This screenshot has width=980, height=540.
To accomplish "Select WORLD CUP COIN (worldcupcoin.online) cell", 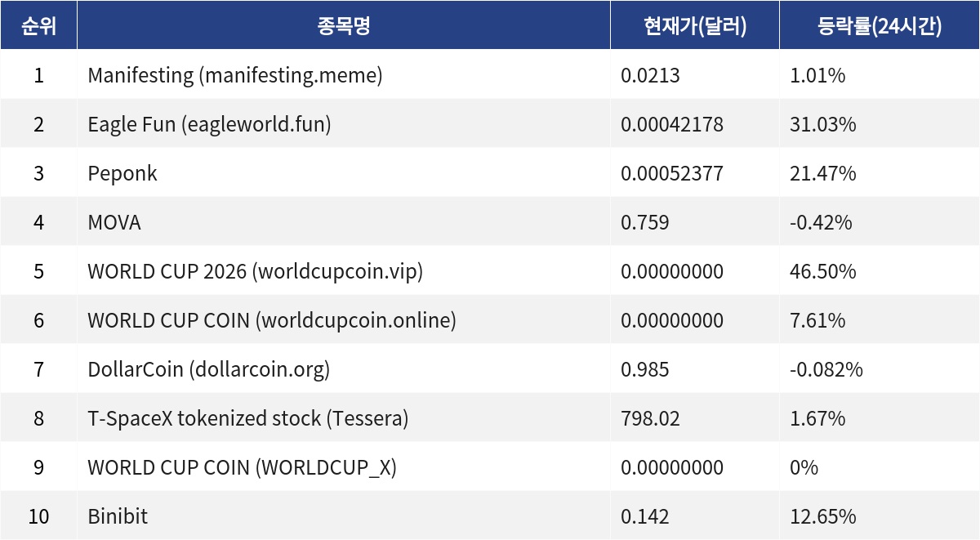I will tap(344, 320).
